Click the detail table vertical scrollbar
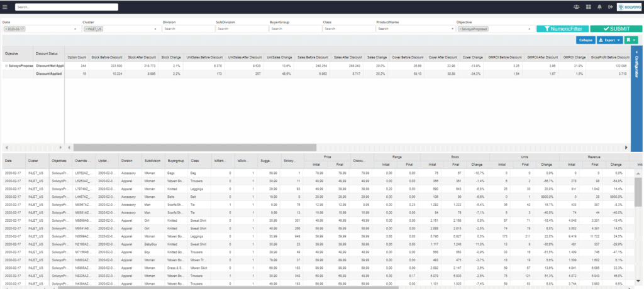 tap(638, 192)
